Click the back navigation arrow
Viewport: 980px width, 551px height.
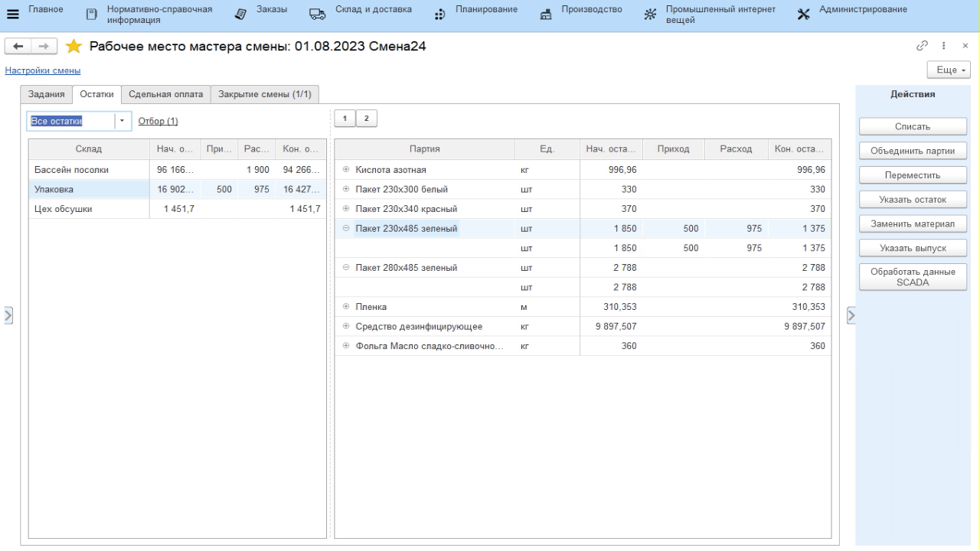pyautogui.click(x=17, y=47)
